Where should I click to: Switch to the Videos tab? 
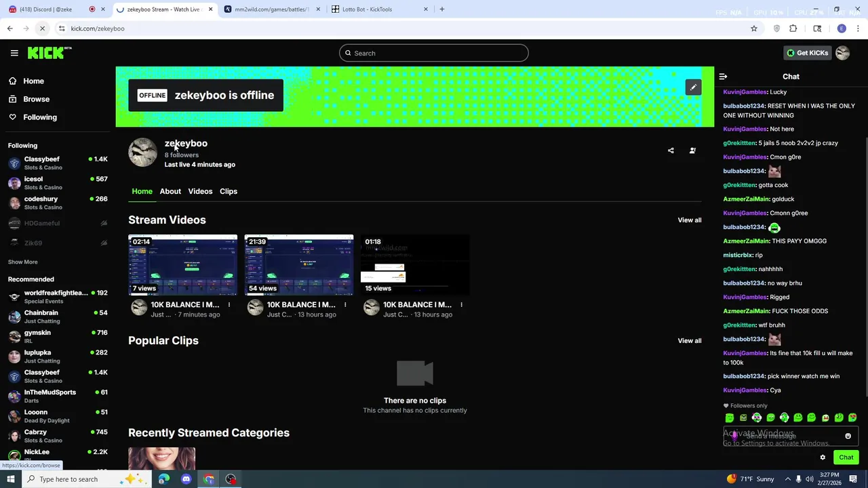[200, 191]
